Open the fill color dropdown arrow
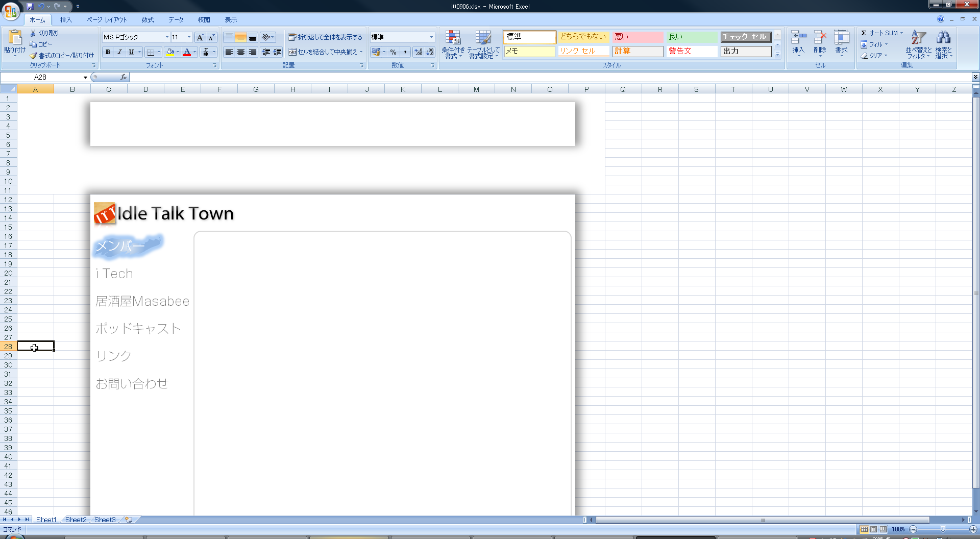The image size is (980, 539). coord(178,52)
